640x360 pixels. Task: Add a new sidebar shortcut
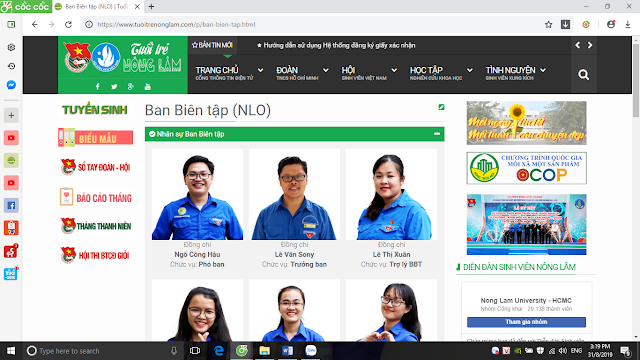tap(11, 116)
